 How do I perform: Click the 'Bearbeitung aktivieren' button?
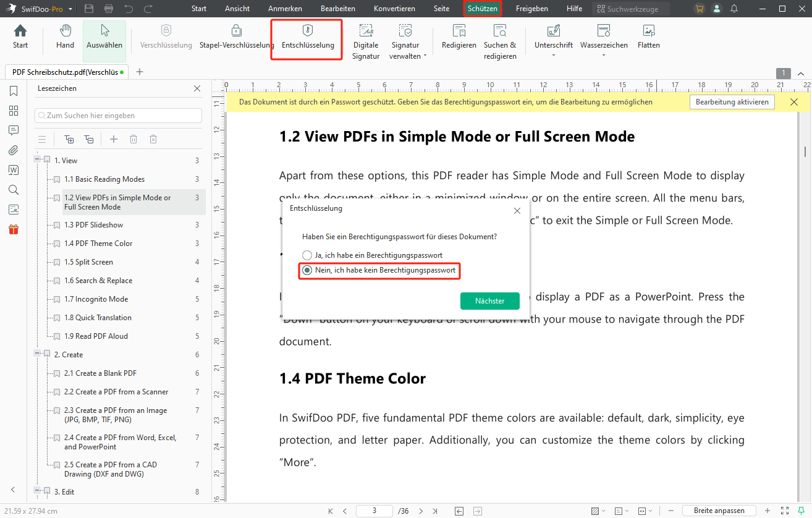click(x=732, y=102)
